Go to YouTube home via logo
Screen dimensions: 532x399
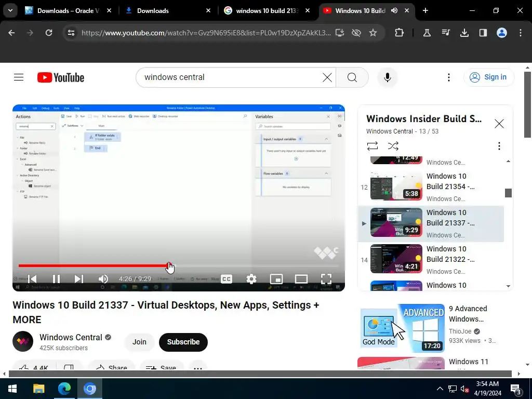pyautogui.click(x=61, y=77)
